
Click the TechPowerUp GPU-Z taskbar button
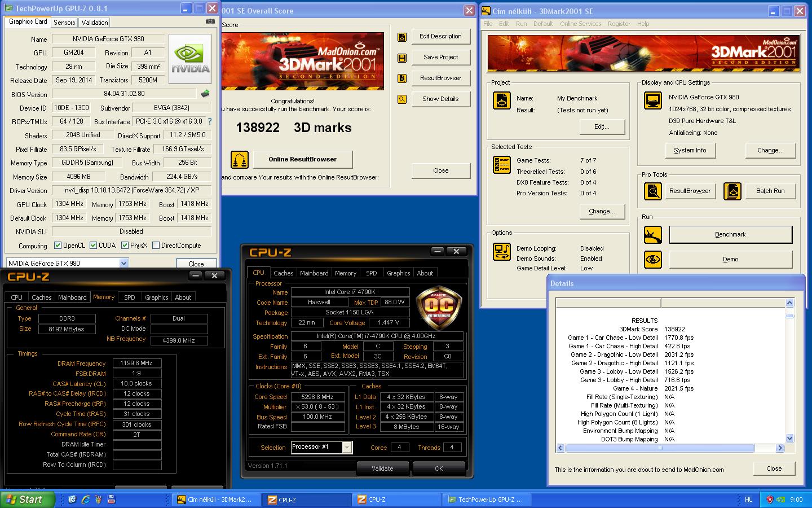[487, 500]
